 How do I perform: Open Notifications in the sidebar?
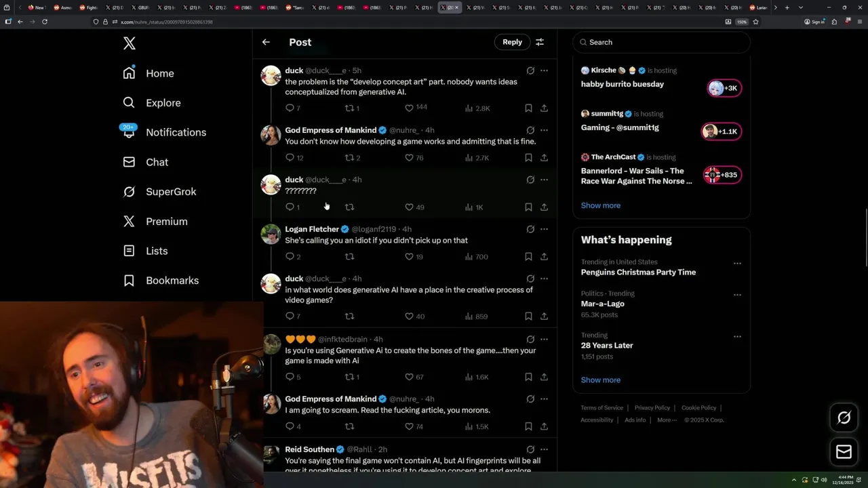[164, 132]
